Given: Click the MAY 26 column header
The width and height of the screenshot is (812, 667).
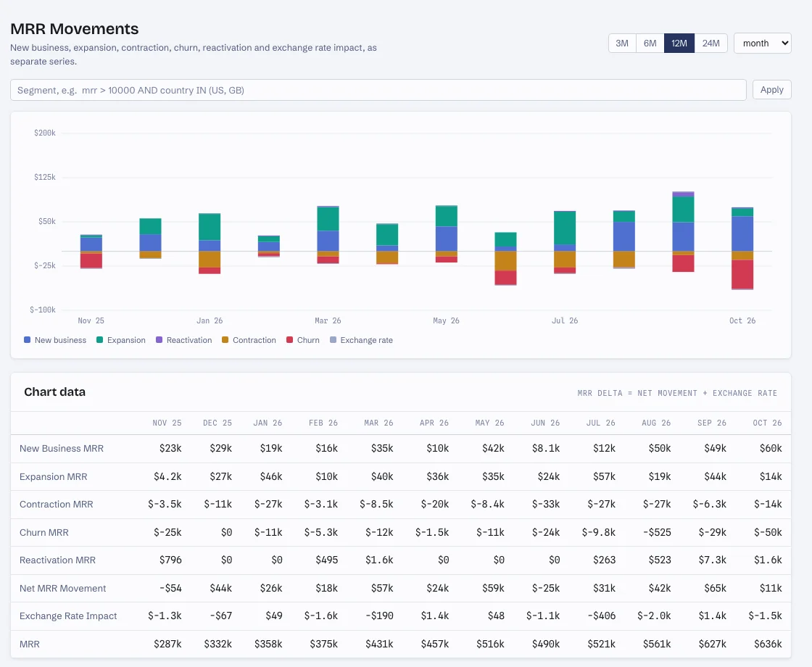Looking at the screenshot, I should [x=490, y=423].
